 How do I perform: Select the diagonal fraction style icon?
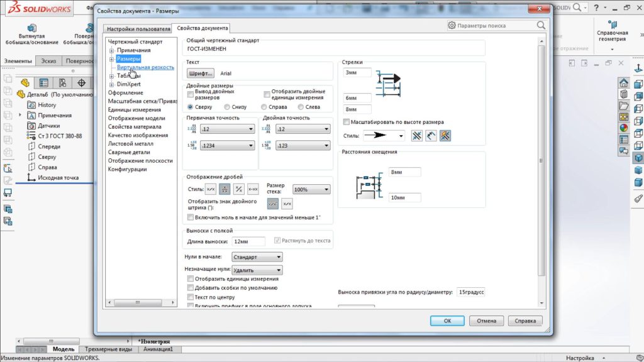point(238,189)
